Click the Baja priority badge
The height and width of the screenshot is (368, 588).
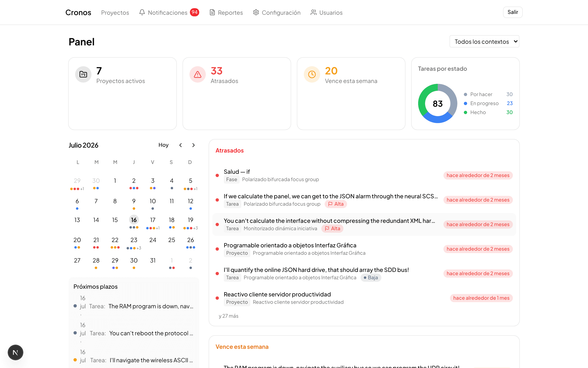pos(371,278)
